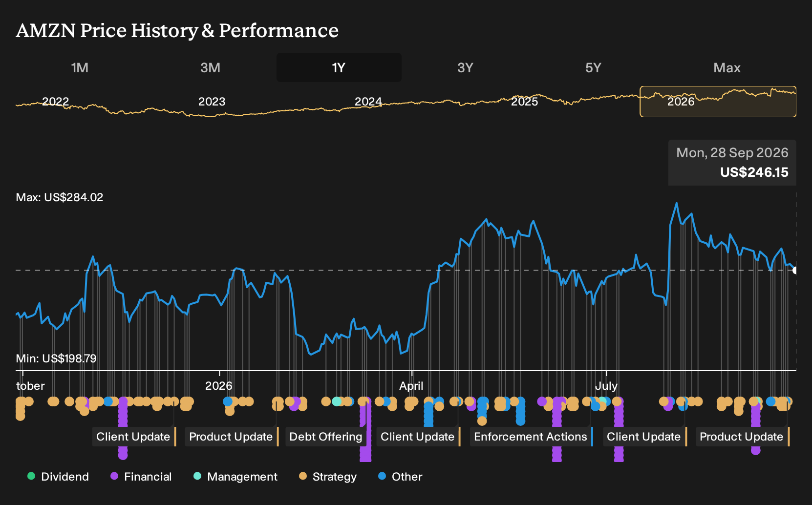Select the 3M time range tab

pyautogui.click(x=210, y=67)
